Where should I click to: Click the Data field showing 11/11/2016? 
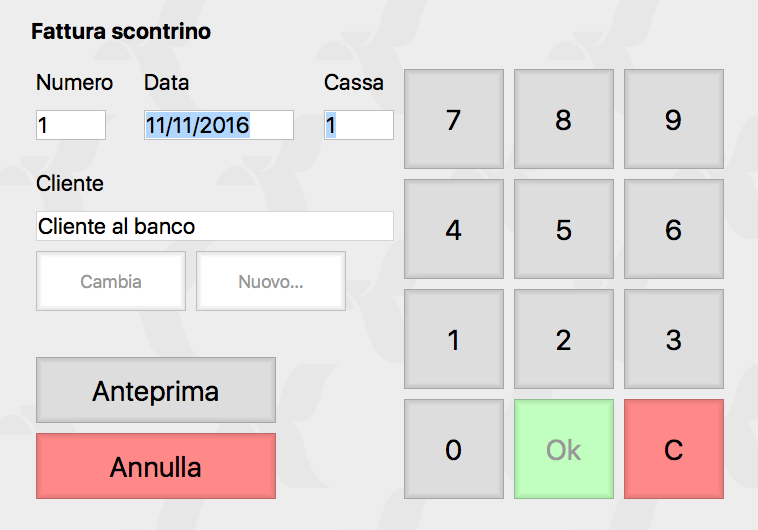[218, 125]
